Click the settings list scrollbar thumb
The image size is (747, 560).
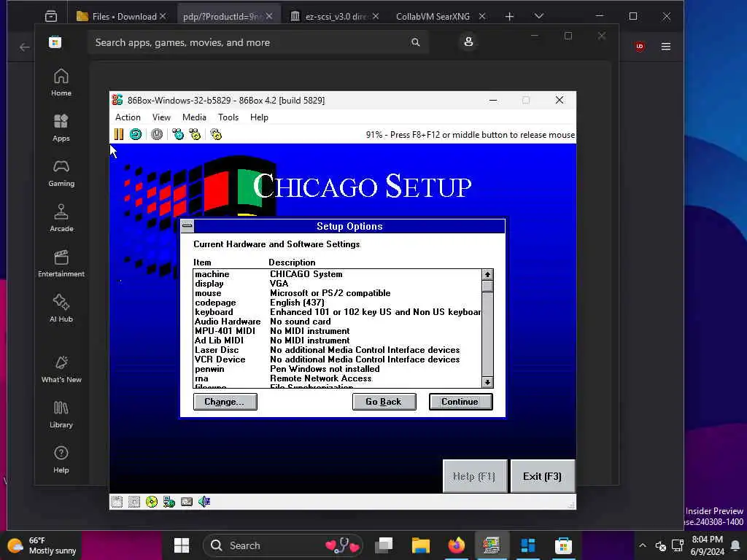coord(487,286)
